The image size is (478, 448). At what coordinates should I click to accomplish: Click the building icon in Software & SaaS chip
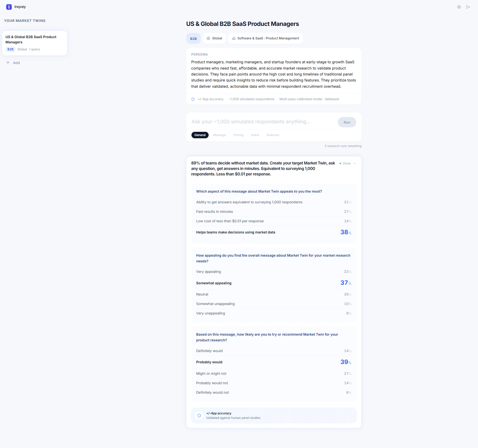(x=234, y=38)
